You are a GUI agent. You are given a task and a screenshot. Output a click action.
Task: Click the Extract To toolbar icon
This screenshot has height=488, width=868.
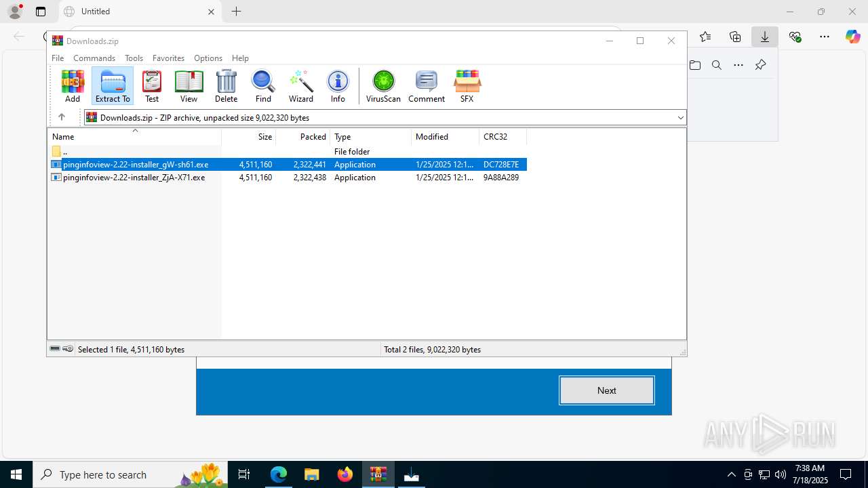click(x=113, y=86)
